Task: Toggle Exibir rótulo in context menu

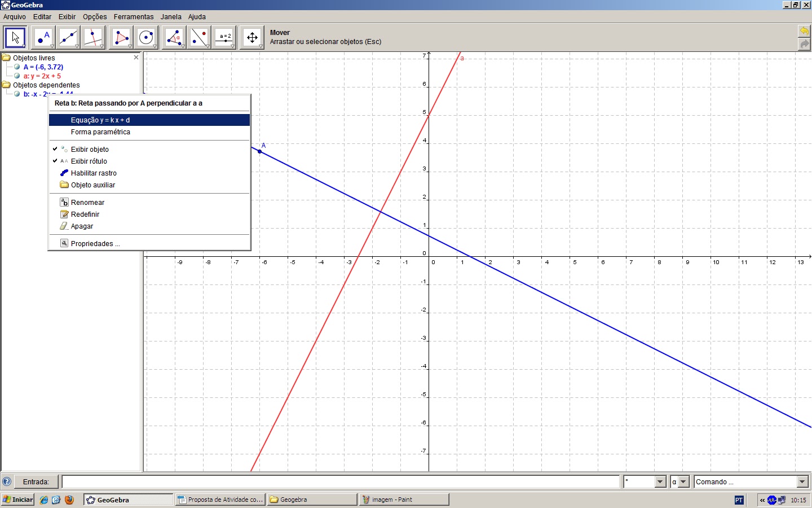Action: 149,161
